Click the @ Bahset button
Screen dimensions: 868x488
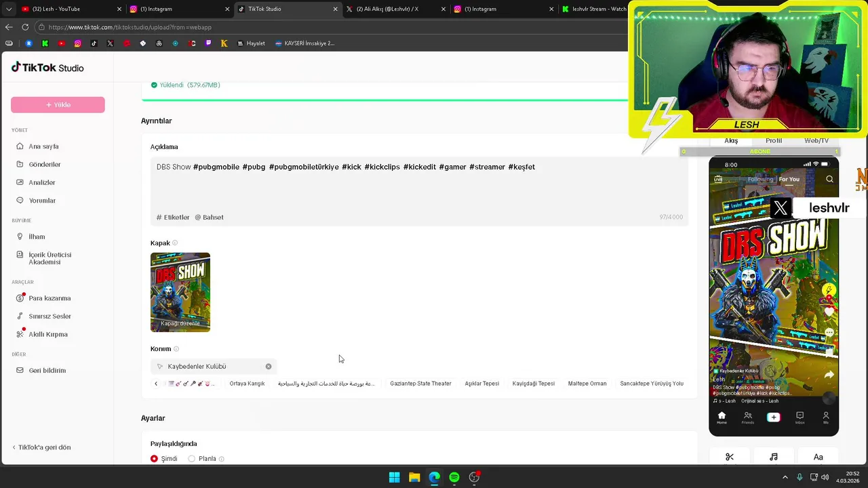[x=209, y=218]
